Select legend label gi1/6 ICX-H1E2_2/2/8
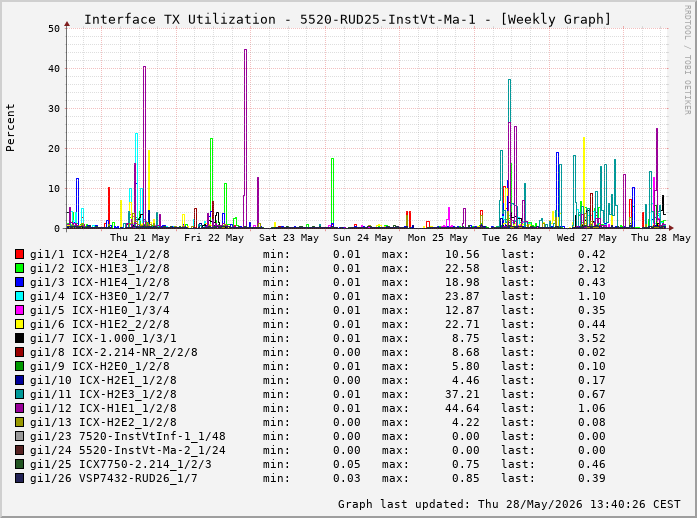Screen dimensions: 697x518 [x=100, y=324]
